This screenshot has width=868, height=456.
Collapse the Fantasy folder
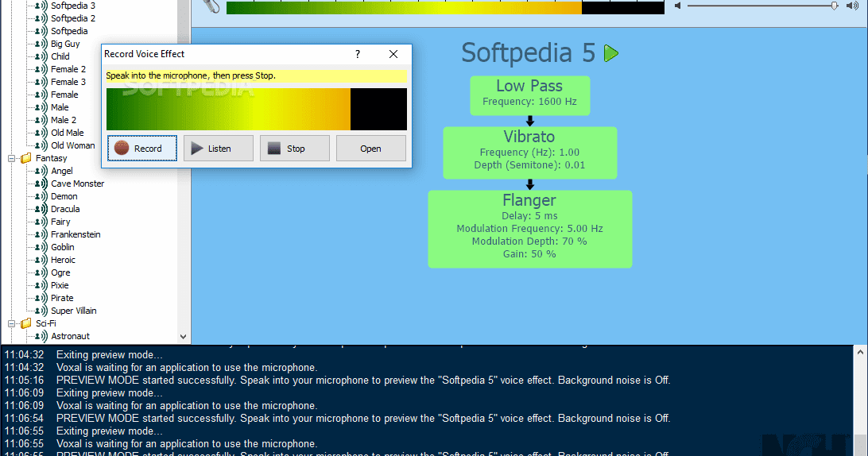pos(11,158)
